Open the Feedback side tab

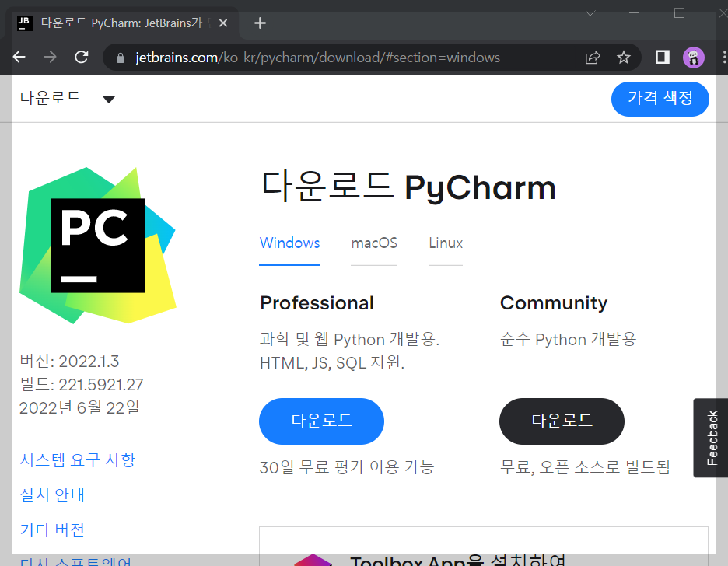coord(712,438)
